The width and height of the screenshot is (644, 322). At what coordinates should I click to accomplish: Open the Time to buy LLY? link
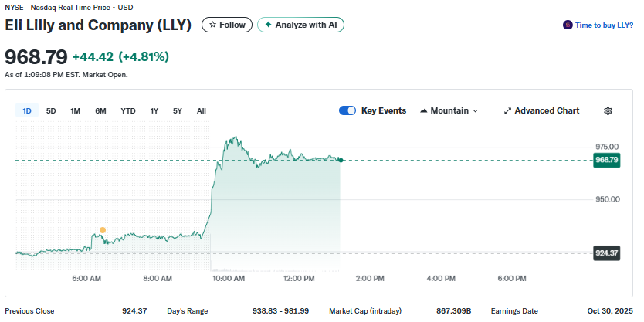point(605,25)
